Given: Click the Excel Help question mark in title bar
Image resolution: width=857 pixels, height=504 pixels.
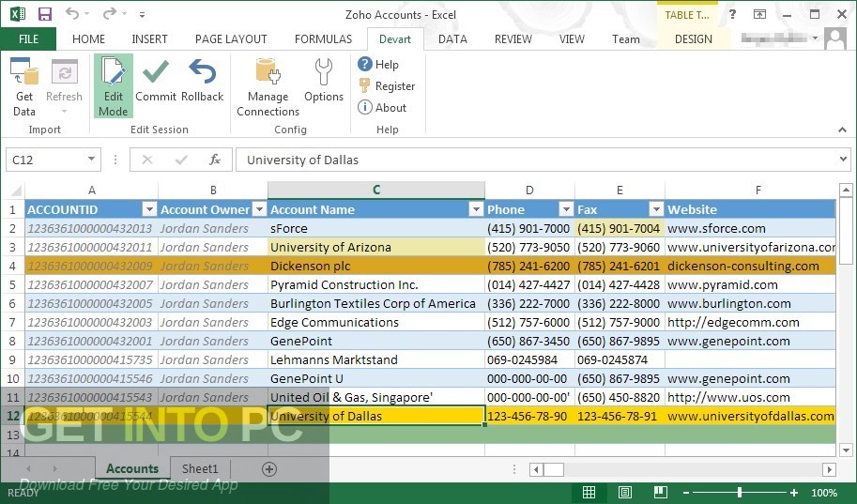Looking at the screenshot, I should 732,15.
